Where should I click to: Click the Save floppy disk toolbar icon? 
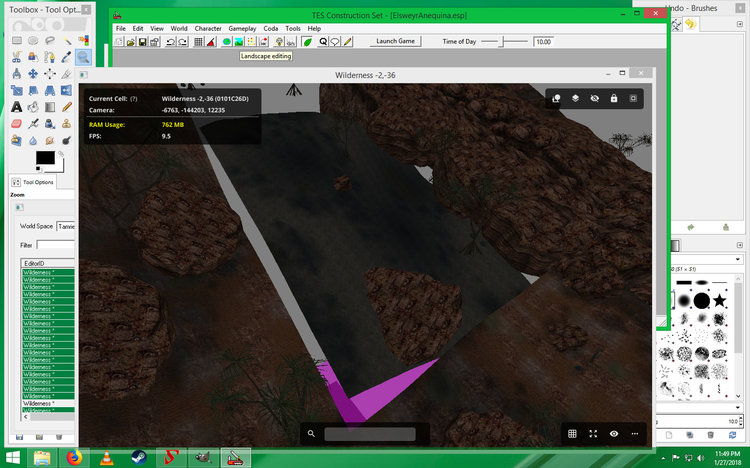pyautogui.click(x=142, y=42)
